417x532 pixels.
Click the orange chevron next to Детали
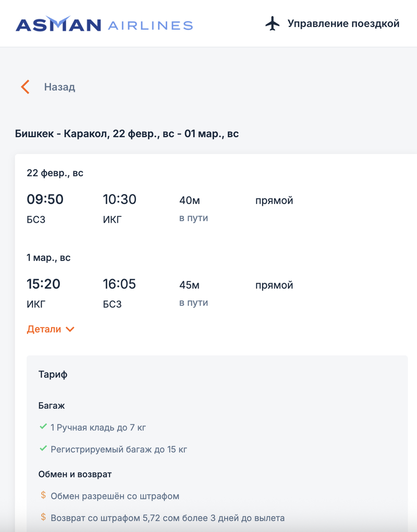(70, 329)
